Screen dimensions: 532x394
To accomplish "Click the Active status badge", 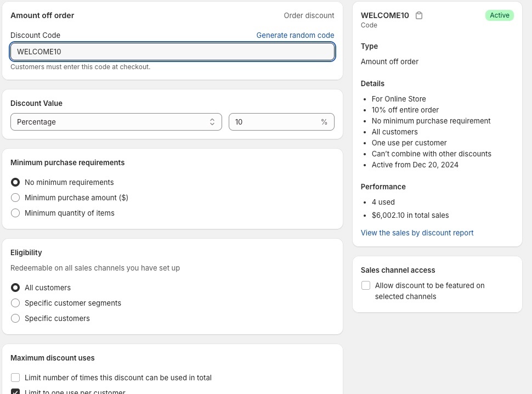I will pos(500,15).
